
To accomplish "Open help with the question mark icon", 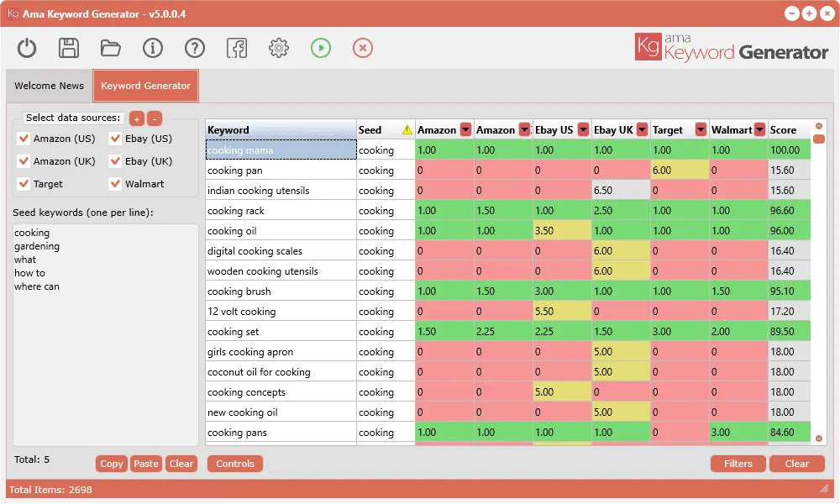I will point(195,48).
